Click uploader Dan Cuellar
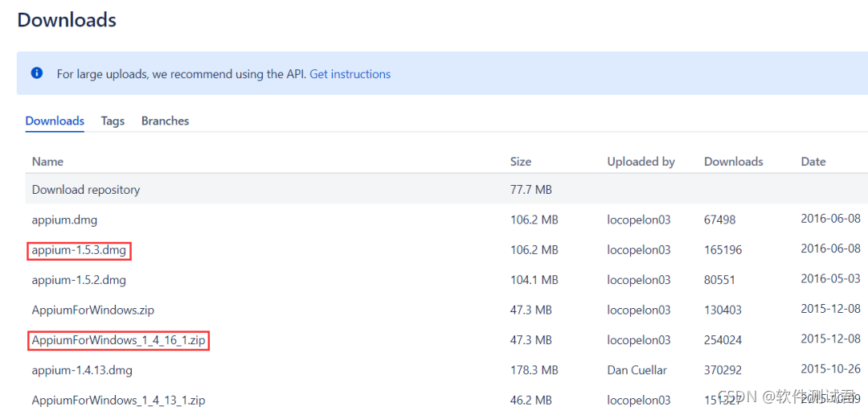The image size is (868, 411). click(637, 370)
